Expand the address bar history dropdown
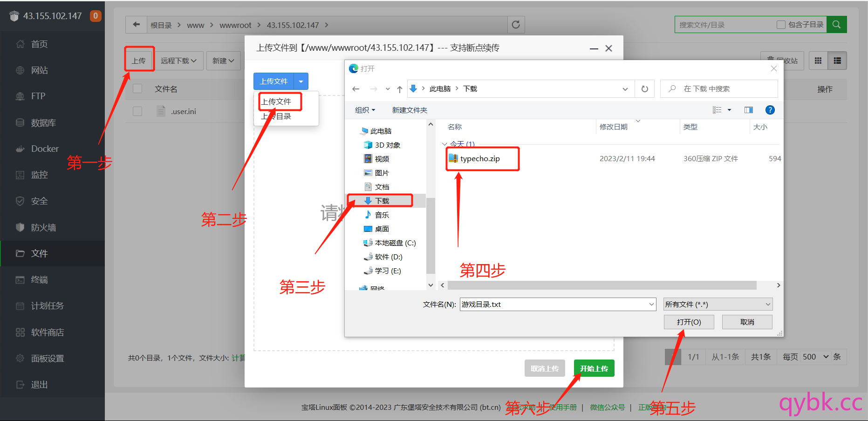The width and height of the screenshot is (868, 421). pos(625,89)
